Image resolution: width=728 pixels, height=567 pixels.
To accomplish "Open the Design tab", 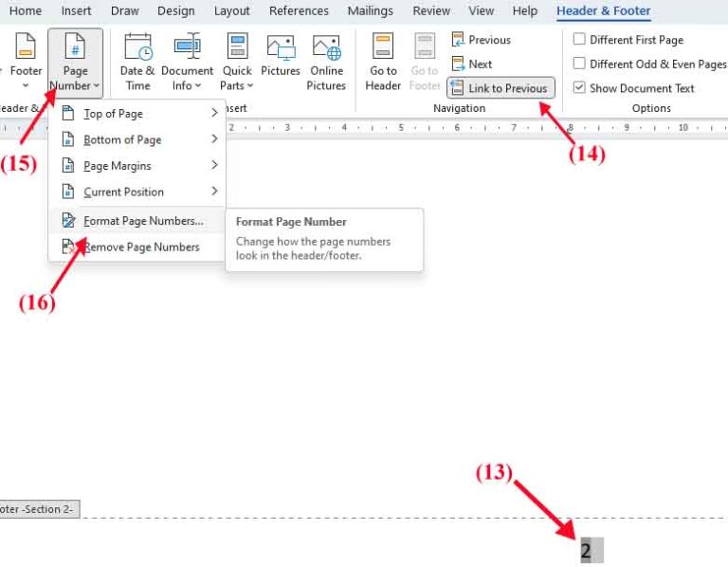I will (176, 10).
